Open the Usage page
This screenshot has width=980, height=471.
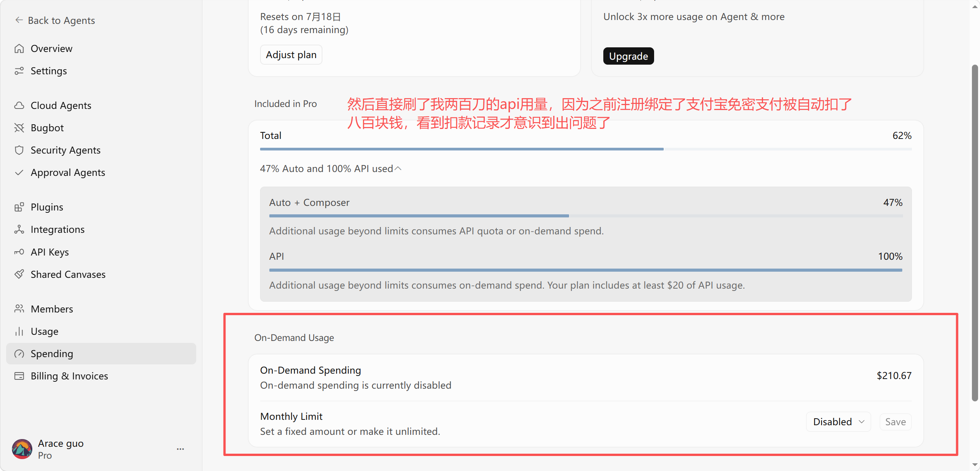[101, 331]
